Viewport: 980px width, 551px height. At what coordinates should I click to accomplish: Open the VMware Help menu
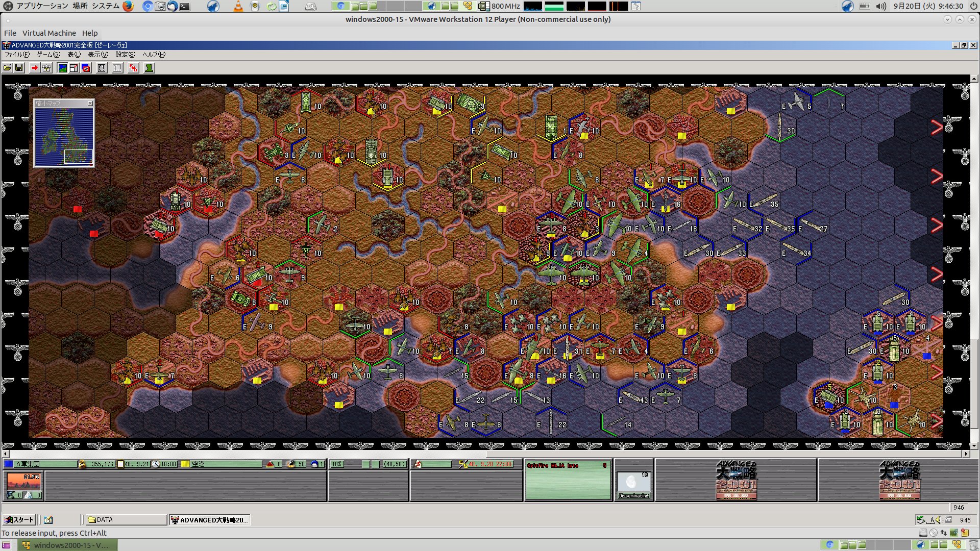tap(90, 33)
